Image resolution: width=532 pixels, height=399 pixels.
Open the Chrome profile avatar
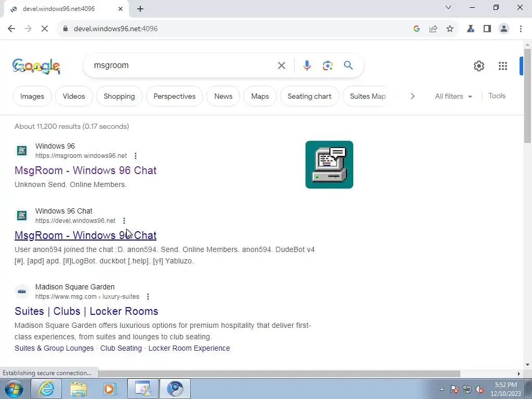tap(504, 29)
